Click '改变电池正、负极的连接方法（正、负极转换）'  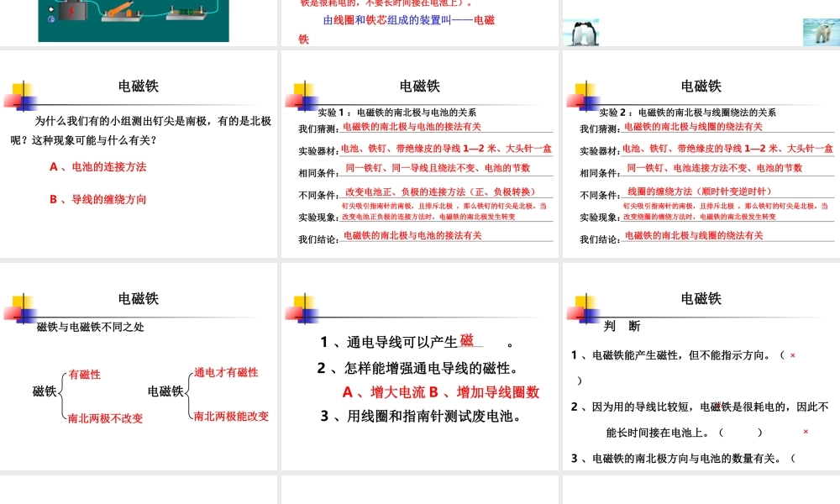440,192
